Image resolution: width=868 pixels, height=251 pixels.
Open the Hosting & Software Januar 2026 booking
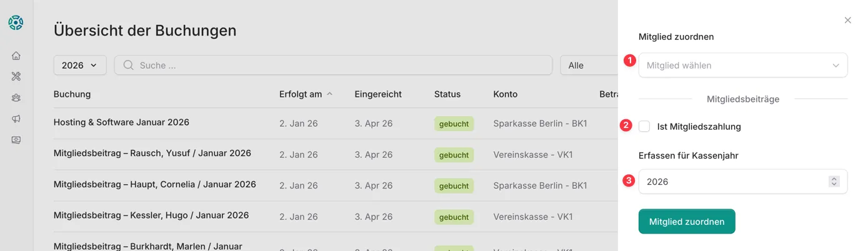coord(121,122)
